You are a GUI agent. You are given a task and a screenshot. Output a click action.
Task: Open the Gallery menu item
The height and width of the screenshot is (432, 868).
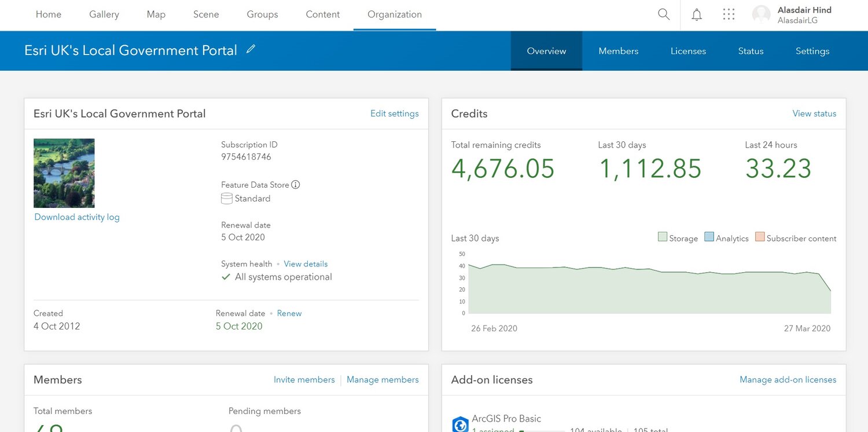pyautogui.click(x=104, y=14)
